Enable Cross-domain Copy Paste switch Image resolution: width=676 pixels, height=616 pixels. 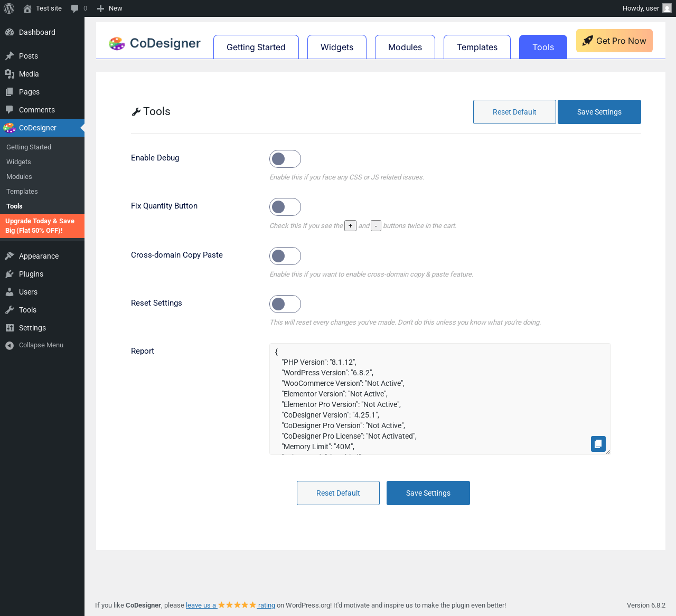[x=285, y=256]
